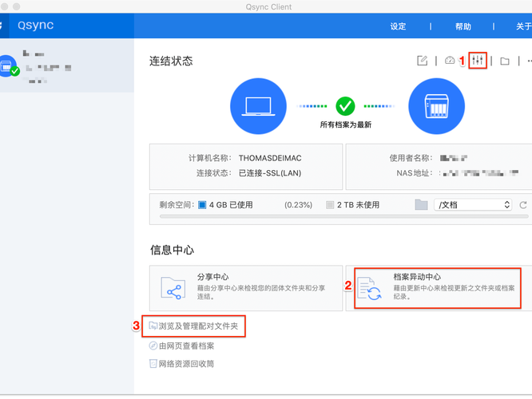Open the local folder icon in toolbar
The image size is (532, 399).
coord(505,61)
